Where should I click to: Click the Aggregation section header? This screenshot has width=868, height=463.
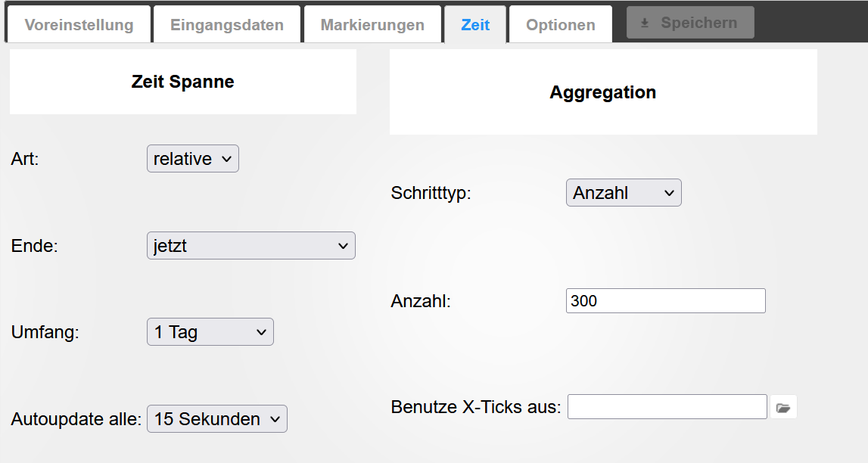point(603,92)
